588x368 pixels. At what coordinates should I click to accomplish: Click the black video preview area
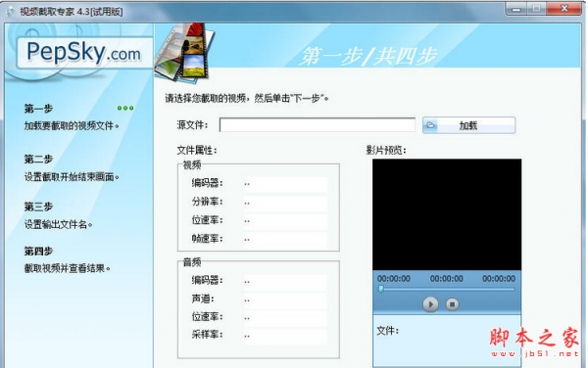(447, 214)
